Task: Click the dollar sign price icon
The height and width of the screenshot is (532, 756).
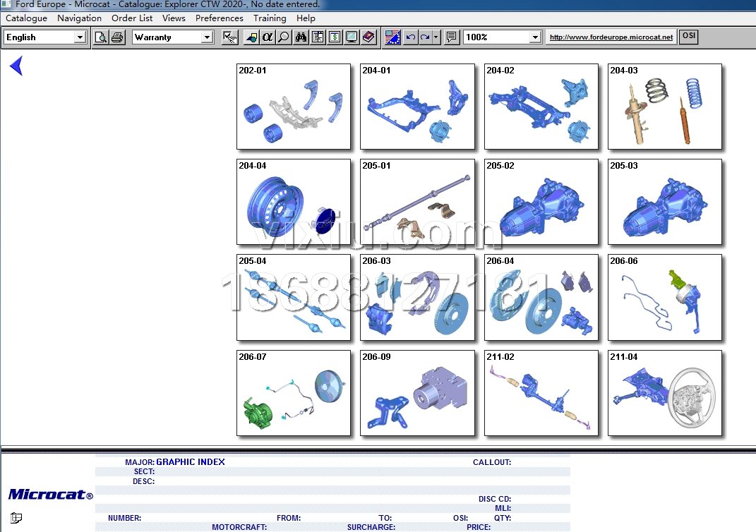Action: click(x=335, y=37)
